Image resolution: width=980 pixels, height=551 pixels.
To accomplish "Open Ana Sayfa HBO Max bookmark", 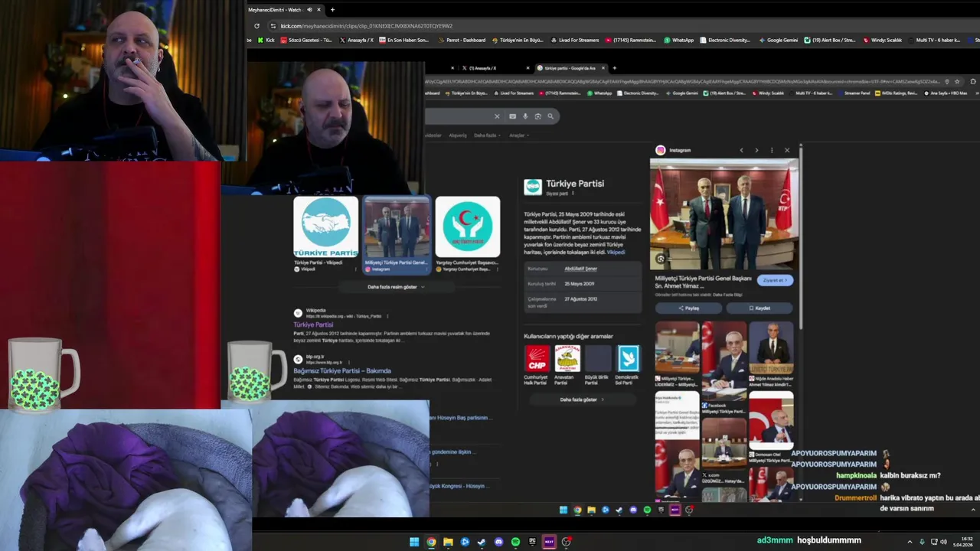I will coord(945,93).
